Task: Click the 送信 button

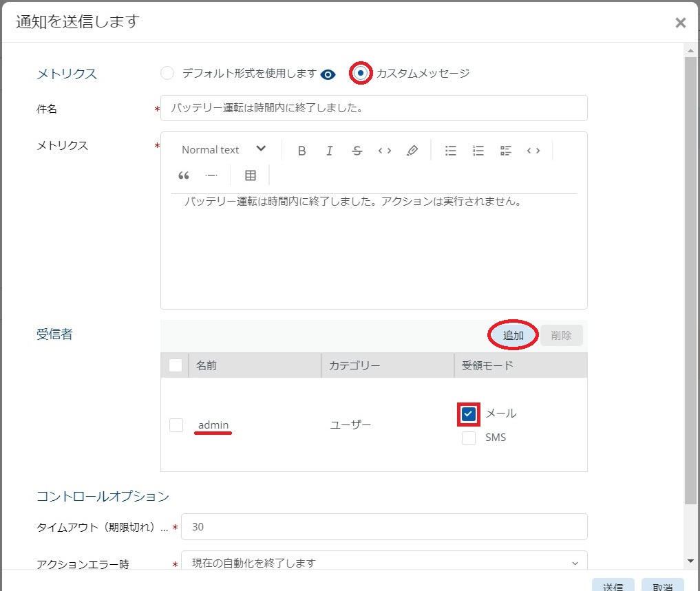Action: [613, 586]
